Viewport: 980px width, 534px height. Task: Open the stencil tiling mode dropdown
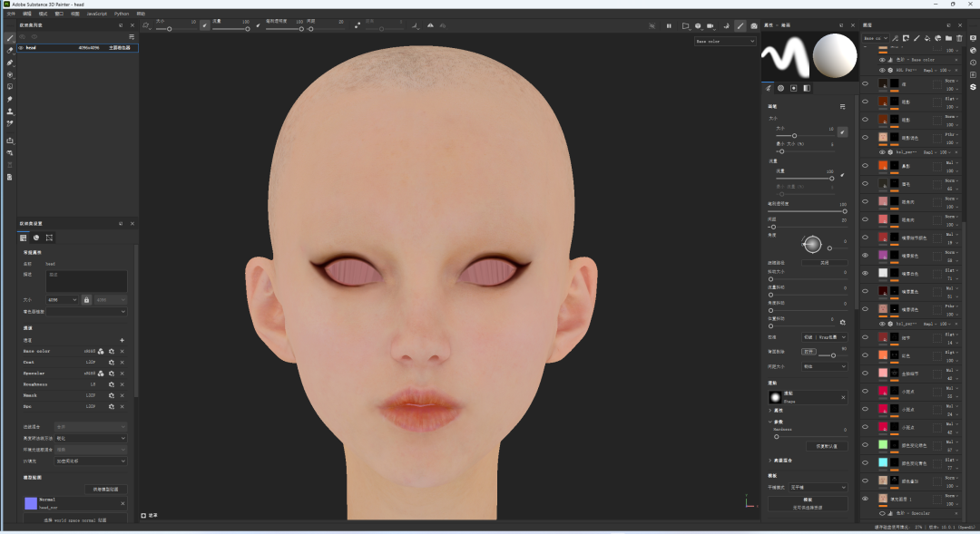click(818, 487)
